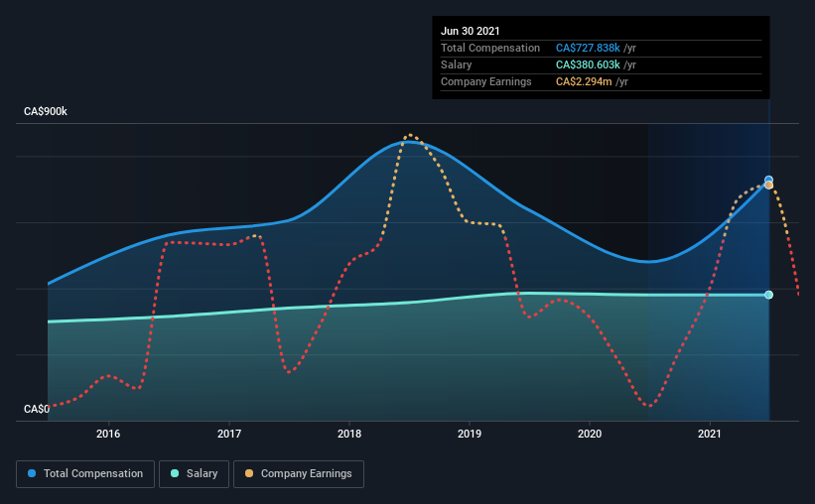Click the 2021 x-axis label
The width and height of the screenshot is (815, 504).
coord(710,434)
